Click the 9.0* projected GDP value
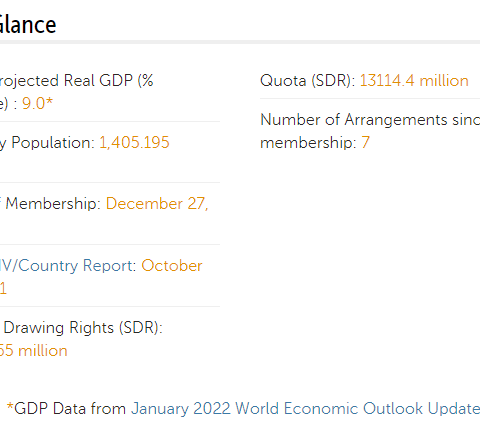The image size is (480, 444). (37, 104)
